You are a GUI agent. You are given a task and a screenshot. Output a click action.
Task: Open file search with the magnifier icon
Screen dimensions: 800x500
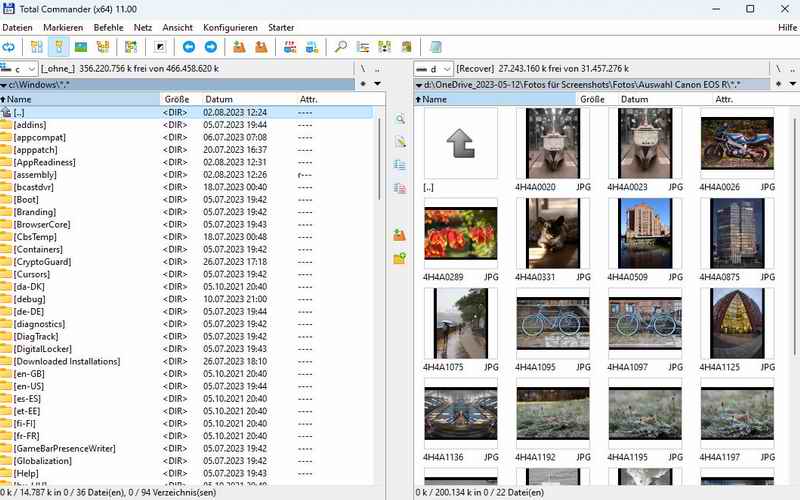(x=341, y=47)
